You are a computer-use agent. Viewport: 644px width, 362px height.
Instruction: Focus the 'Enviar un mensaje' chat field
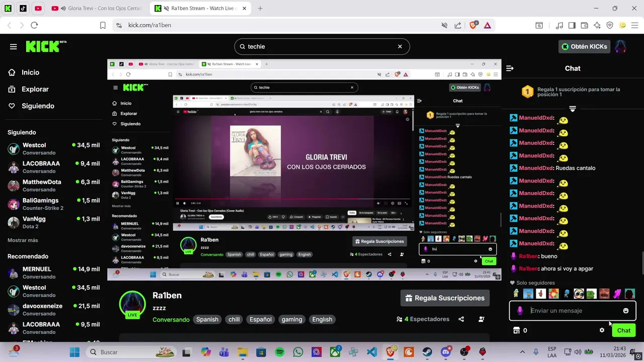point(573,311)
